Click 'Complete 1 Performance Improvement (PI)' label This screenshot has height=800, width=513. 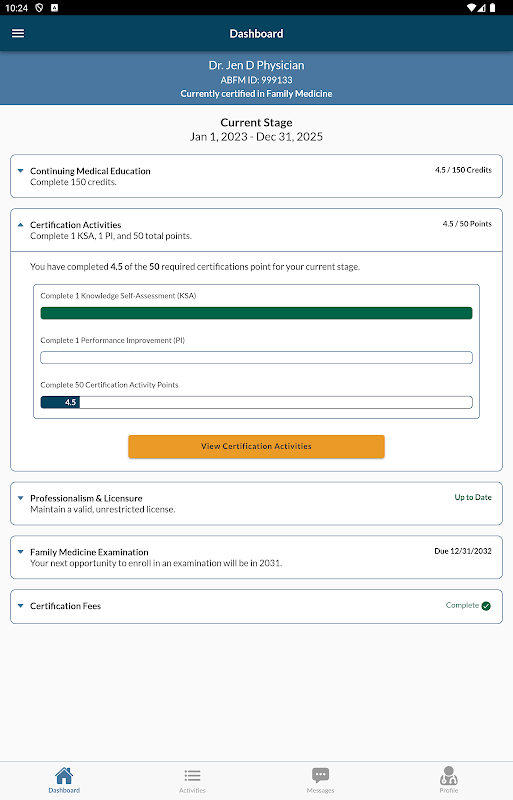click(x=112, y=340)
